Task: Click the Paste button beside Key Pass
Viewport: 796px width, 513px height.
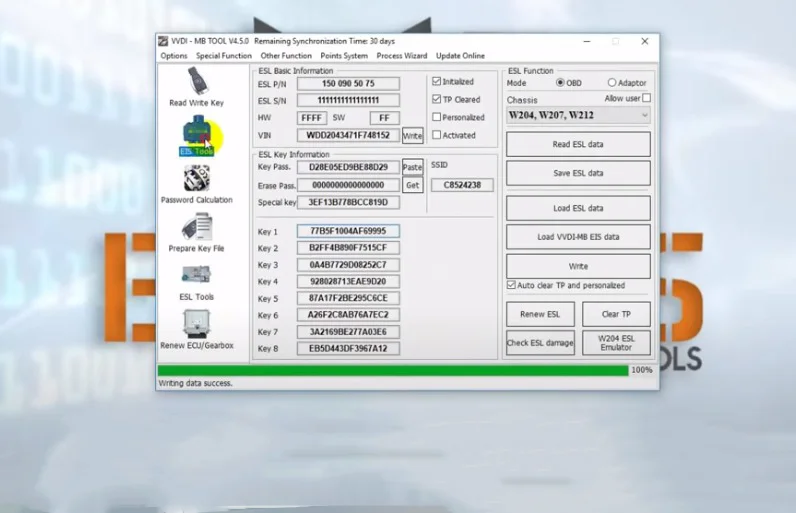Action: (x=413, y=167)
